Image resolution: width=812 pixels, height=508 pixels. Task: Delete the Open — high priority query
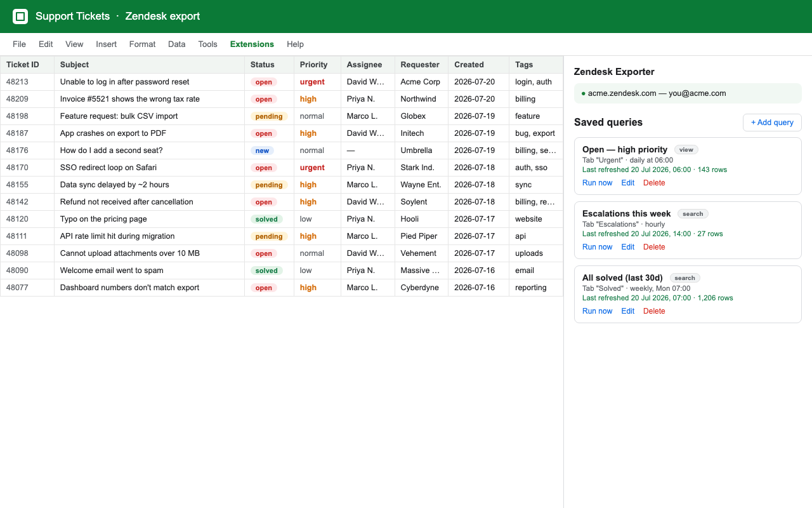654,183
